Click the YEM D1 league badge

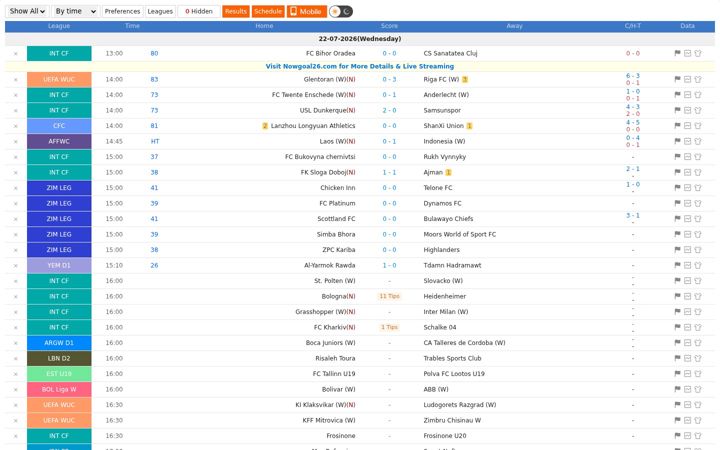click(59, 265)
